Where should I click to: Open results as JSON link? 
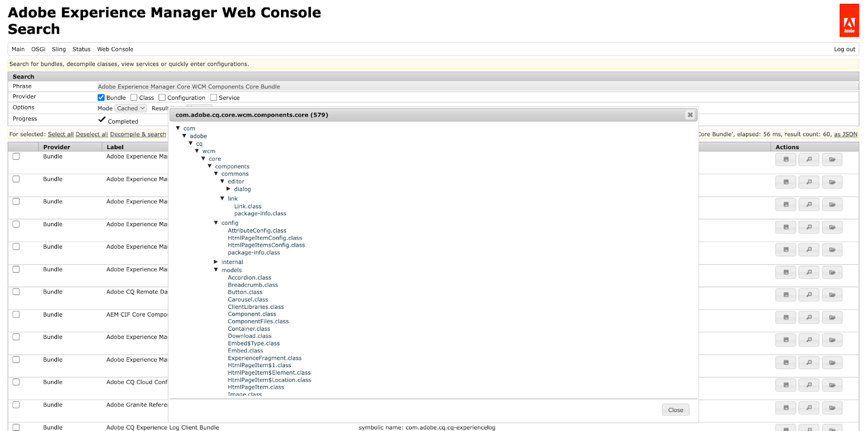(846, 134)
